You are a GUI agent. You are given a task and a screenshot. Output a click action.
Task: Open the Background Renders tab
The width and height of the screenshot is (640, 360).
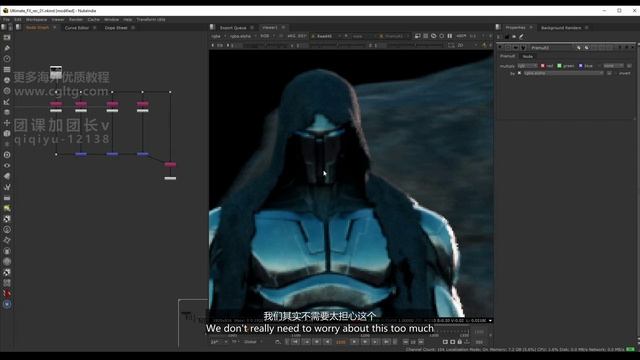point(561,28)
